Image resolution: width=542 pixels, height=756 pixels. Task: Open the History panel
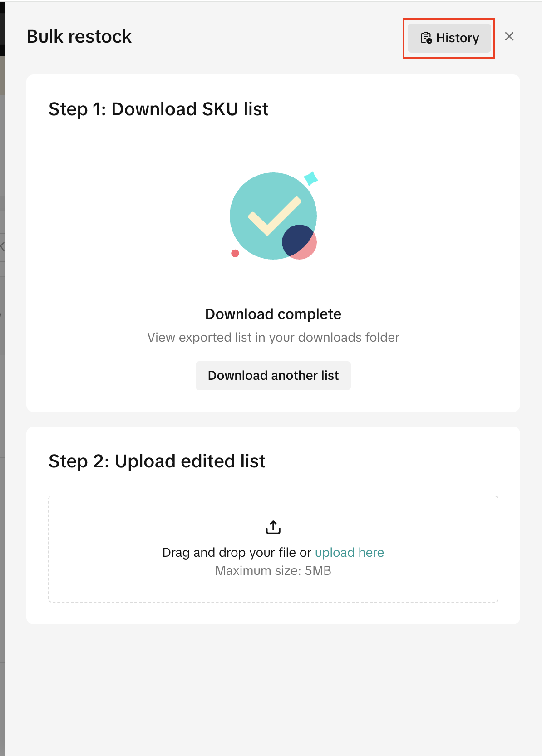click(449, 38)
